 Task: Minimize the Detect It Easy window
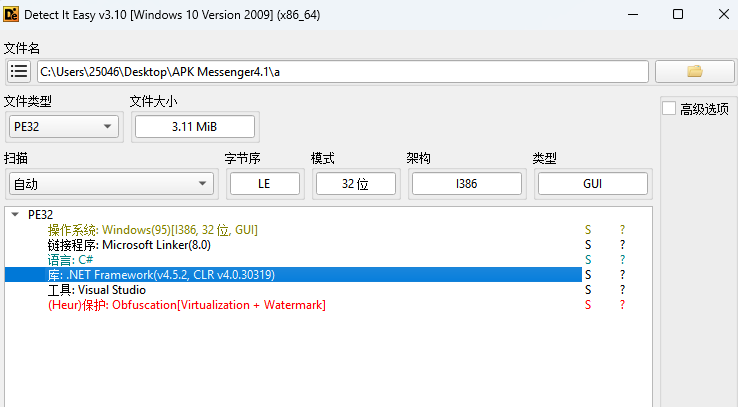[633, 15]
